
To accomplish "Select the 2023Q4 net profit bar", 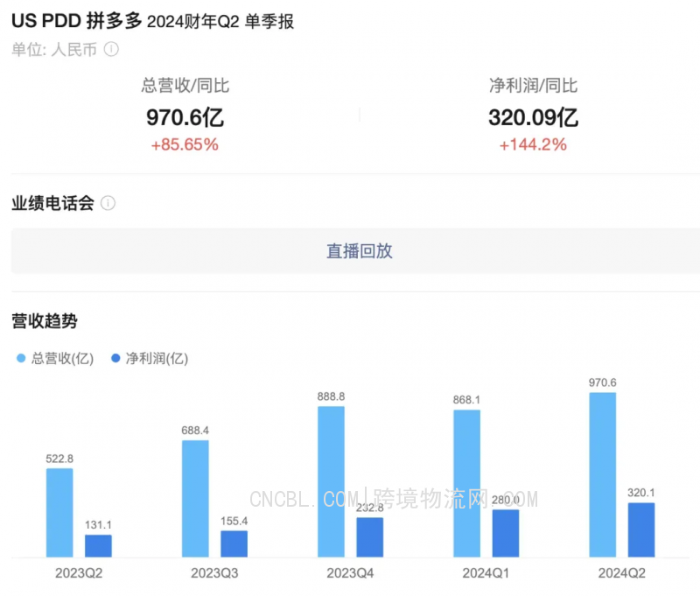I will point(369,537).
